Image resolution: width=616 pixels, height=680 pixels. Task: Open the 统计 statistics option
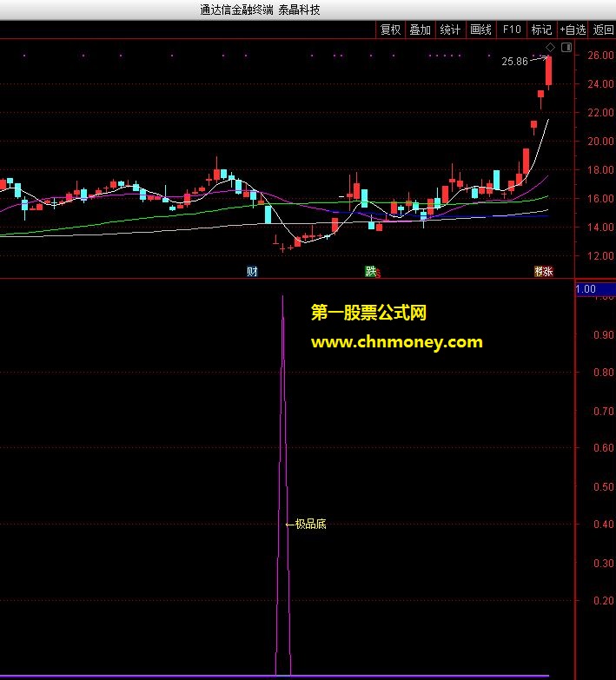point(450,30)
